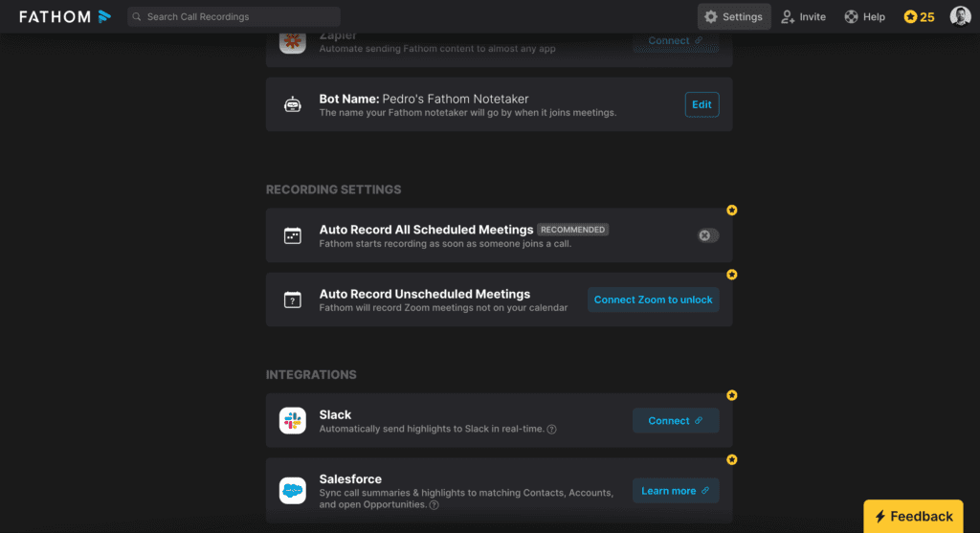Click Edit button for Bot Name
The height and width of the screenshot is (533, 980).
click(x=702, y=105)
